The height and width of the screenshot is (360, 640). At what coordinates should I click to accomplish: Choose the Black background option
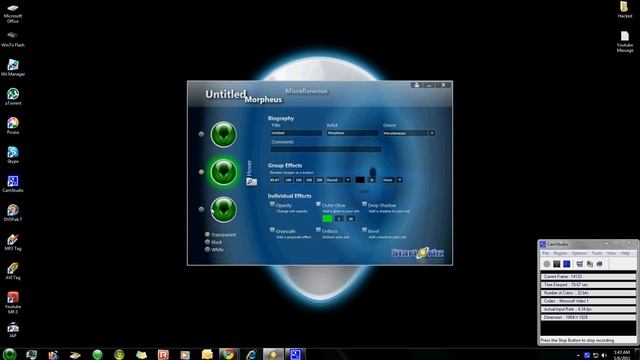point(207,242)
